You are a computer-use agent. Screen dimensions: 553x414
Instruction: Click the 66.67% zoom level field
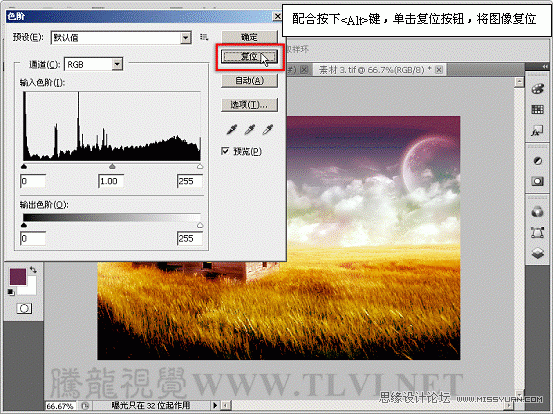tap(60, 406)
